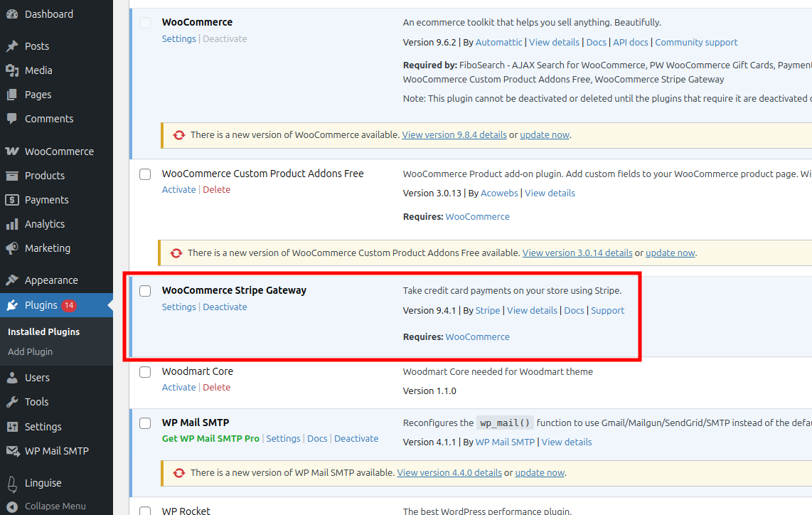Select the WP Mail SMTP plugin checkbox
This screenshot has height=515, width=812.
145,423
